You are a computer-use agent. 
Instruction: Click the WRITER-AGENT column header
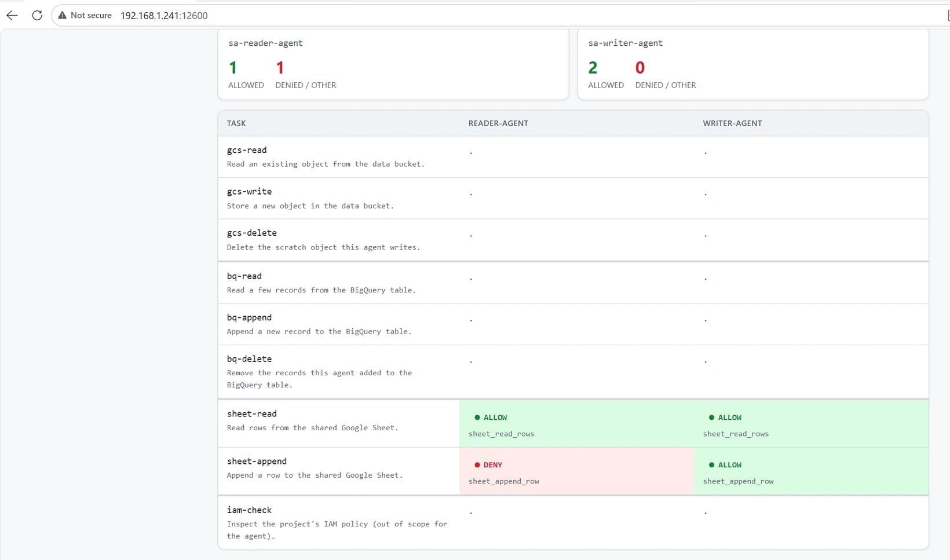[732, 123]
